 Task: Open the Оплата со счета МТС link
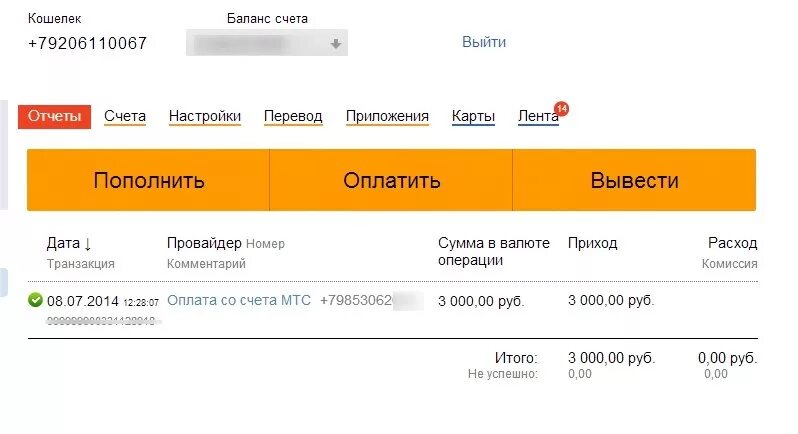tap(239, 300)
